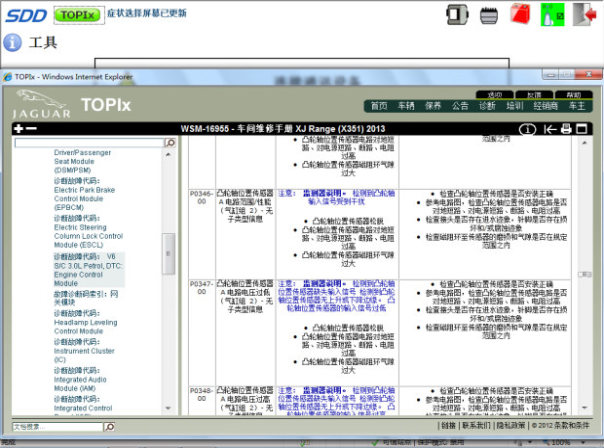Click the SDD logo
The height and width of the screenshot is (448, 604).
(26, 16)
